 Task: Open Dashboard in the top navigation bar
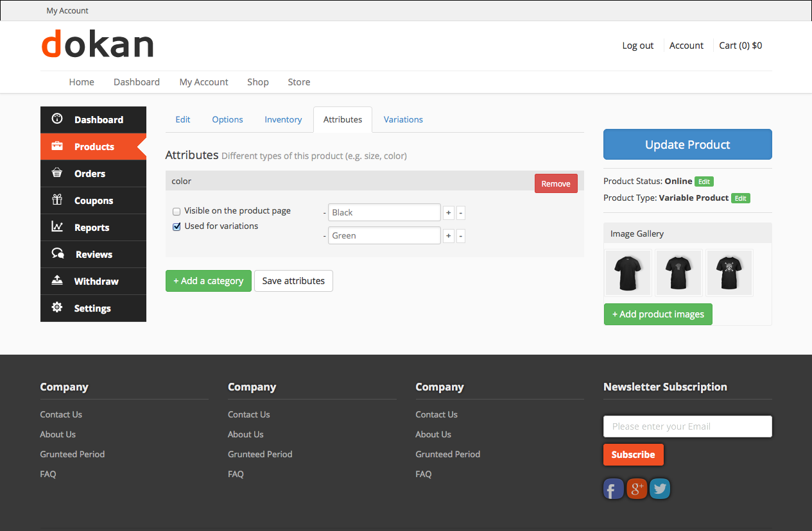coord(137,82)
